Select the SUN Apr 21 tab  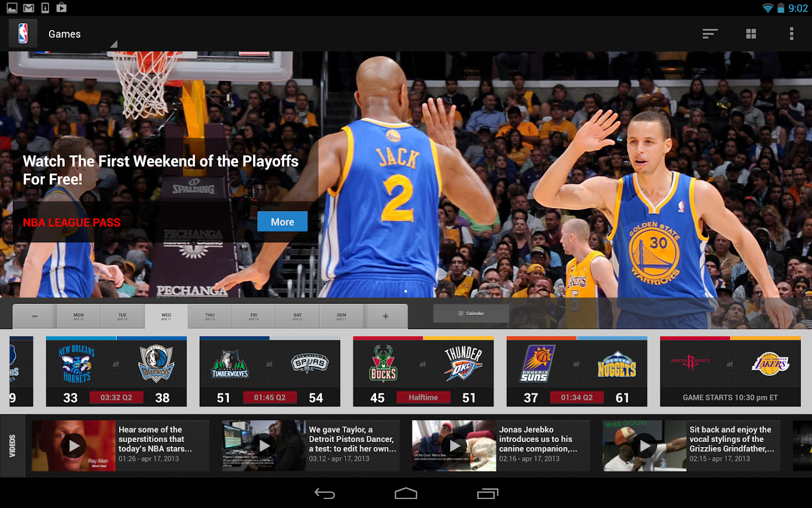point(342,317)
